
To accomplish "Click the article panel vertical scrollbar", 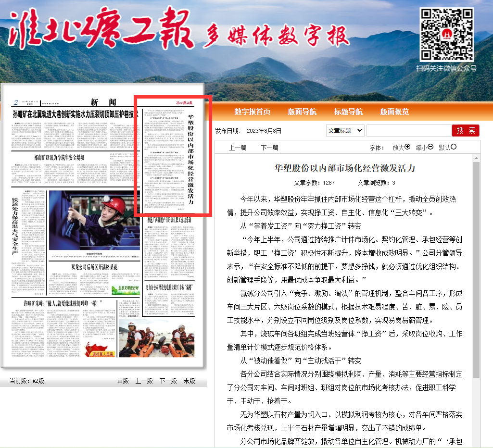I will 476,269.
